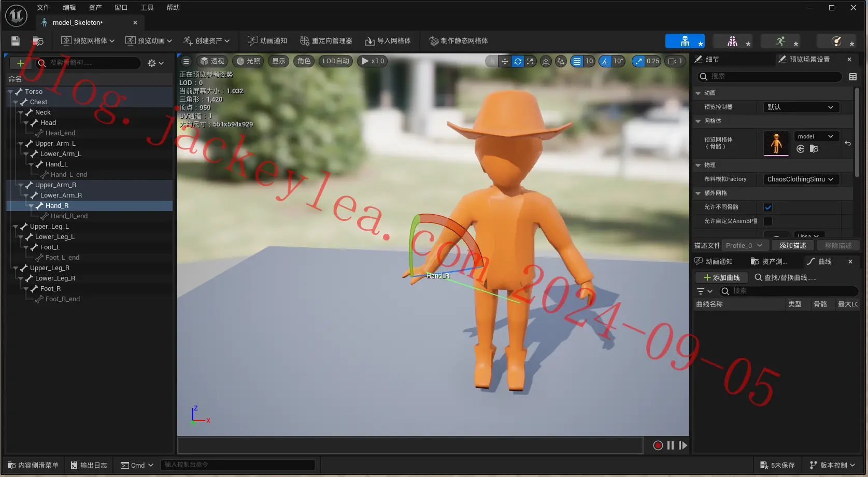Viewport: 868px width, 477px height.
Task: Browse to the preview mesh asset
Action: pos(814,149)
